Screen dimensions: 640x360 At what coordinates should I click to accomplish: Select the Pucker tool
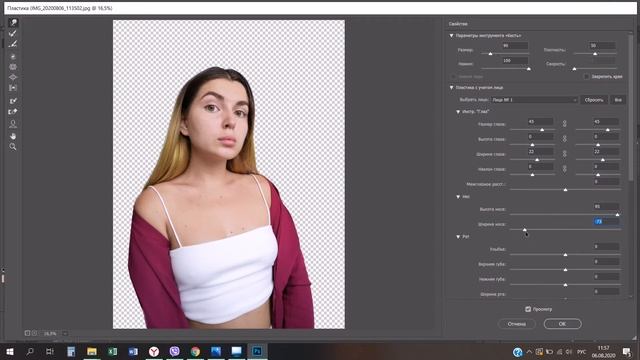(13, 67)
